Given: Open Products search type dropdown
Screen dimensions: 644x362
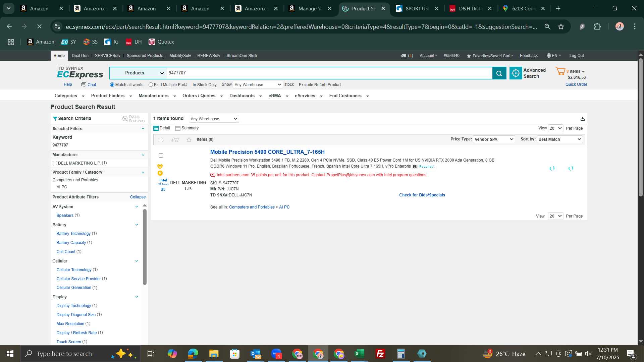Looking at the screenshot, I should (138, 73).
